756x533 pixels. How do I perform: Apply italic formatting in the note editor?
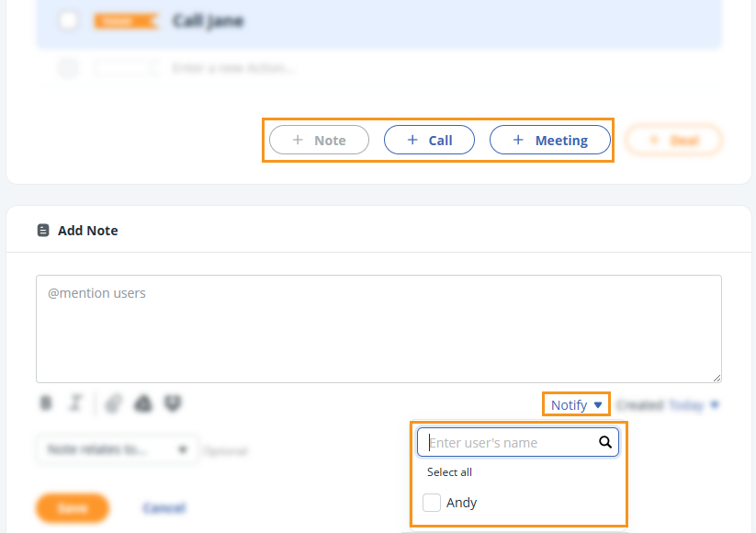76,403
